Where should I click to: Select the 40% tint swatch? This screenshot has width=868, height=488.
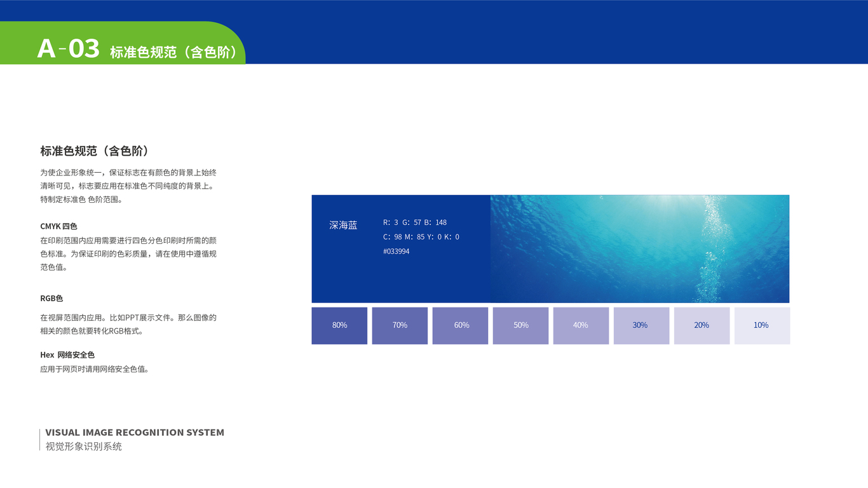(x=581, y=326)
